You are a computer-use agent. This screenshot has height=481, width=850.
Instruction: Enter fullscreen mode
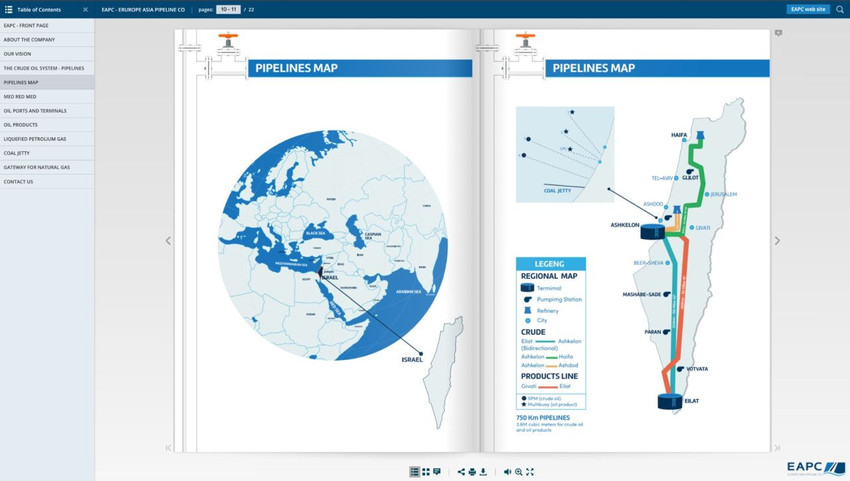point(530,472)
